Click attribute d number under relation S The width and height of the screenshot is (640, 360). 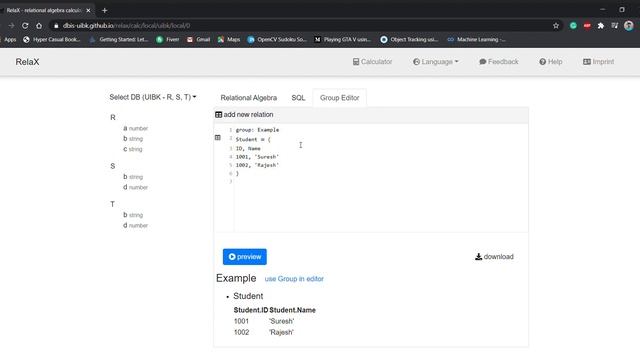coord(136,187)
